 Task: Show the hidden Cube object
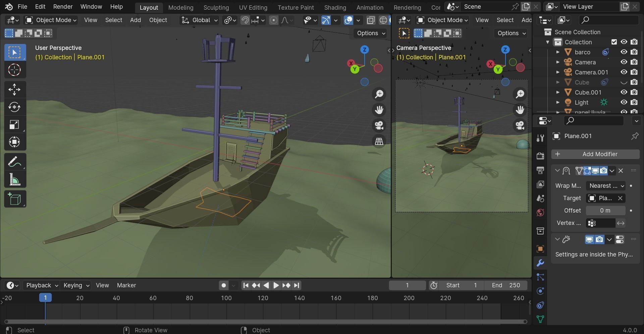[624, 82]
